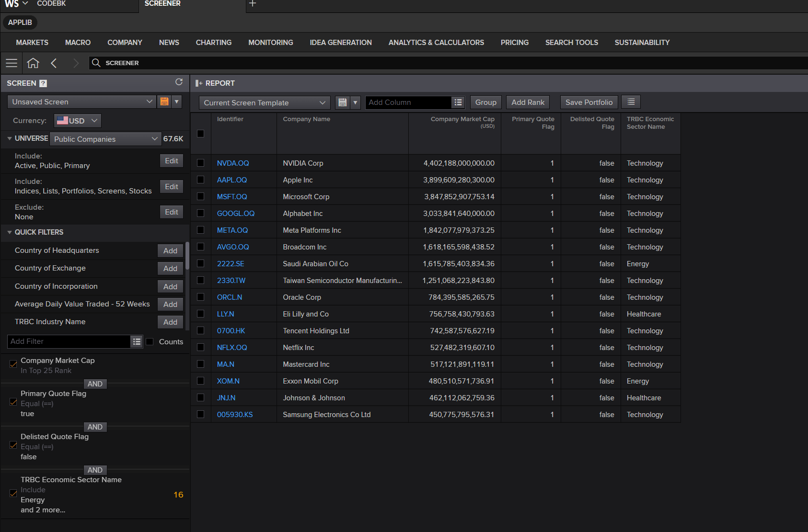
Task: Open the SUSTAINABILITY menu
Action: 642,43
